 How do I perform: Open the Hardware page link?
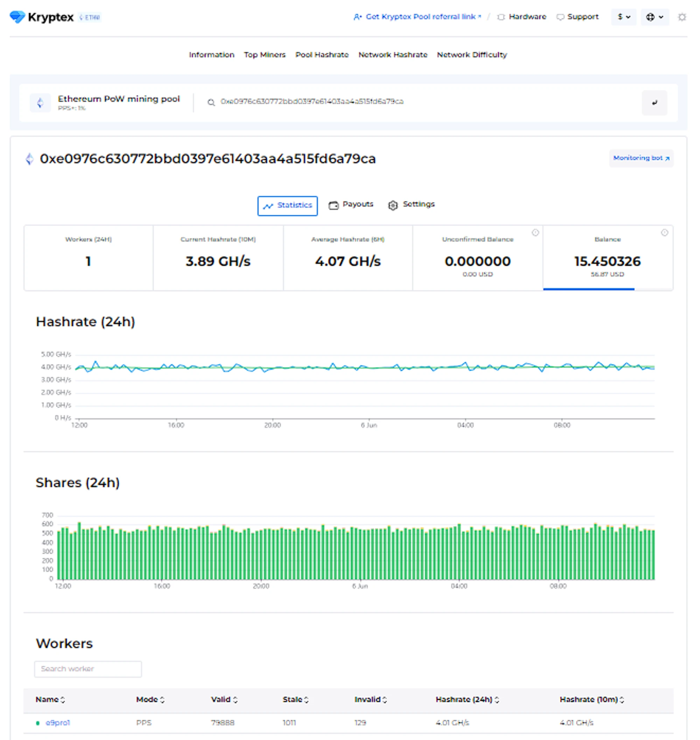coord(521,17)
